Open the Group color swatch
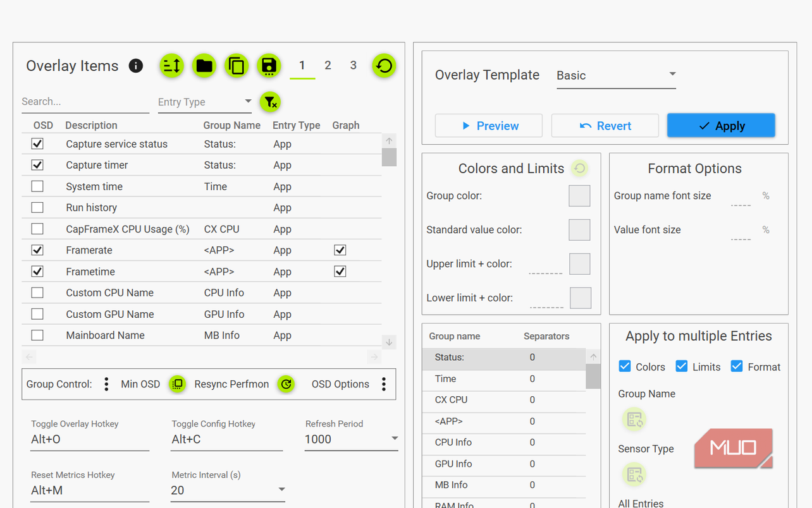Screen dimensions: 812x508 pos(579,196)
